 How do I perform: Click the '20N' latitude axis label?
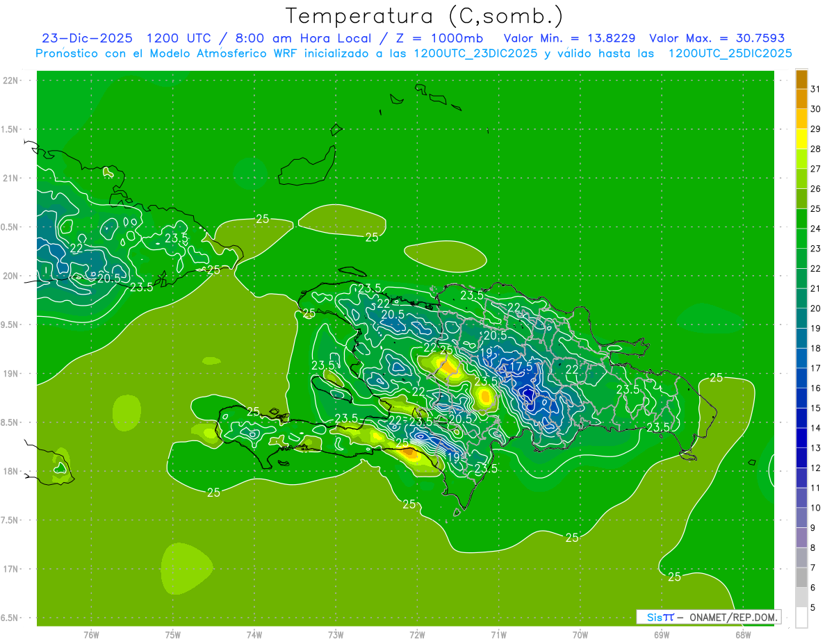click(10, 276)
